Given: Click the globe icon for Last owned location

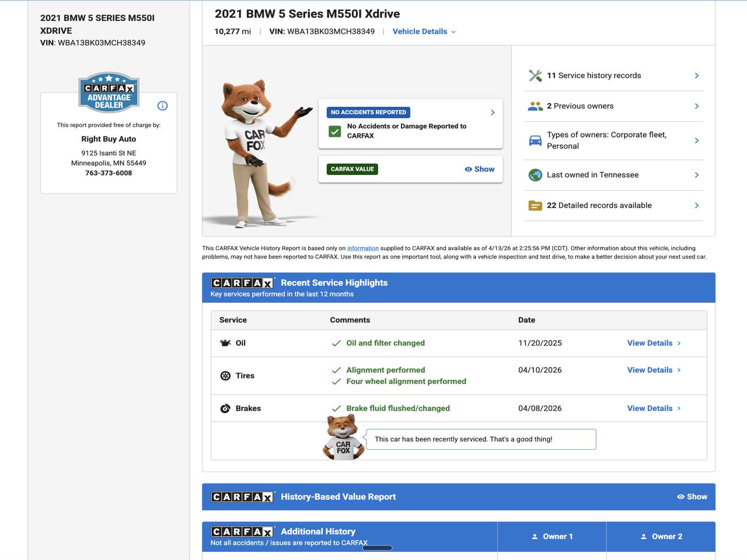Looking at the screenshot, I should pos(535,175).
